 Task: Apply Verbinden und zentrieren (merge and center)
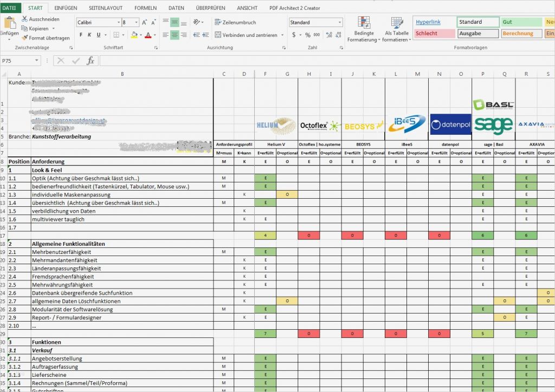(249, 34)
